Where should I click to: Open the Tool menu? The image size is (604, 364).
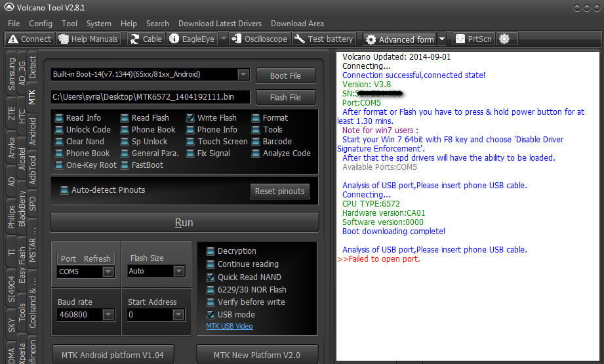click(70, 24)
